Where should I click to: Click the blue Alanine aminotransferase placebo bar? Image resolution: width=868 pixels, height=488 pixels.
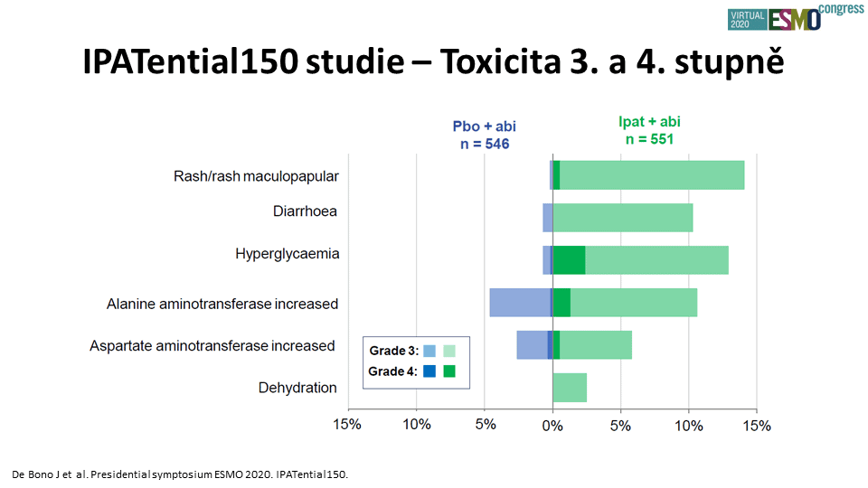coord(521,303)
